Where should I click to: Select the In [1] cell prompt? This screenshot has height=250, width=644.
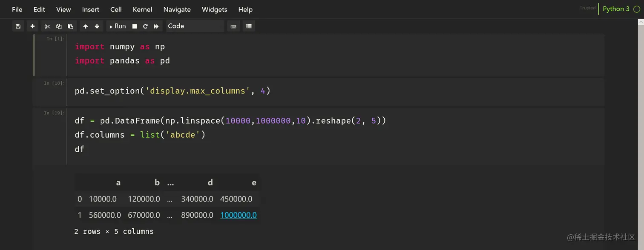(x=56, y=39)
